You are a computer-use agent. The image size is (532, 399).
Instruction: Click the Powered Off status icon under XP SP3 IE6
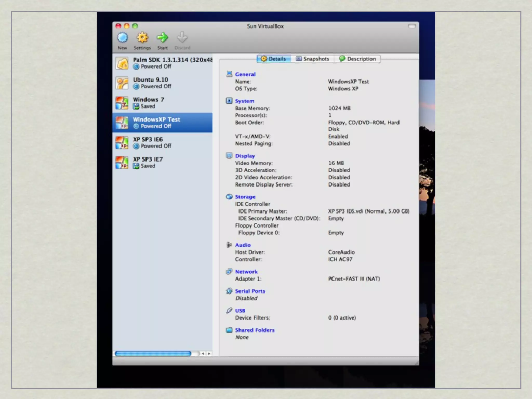136,146
